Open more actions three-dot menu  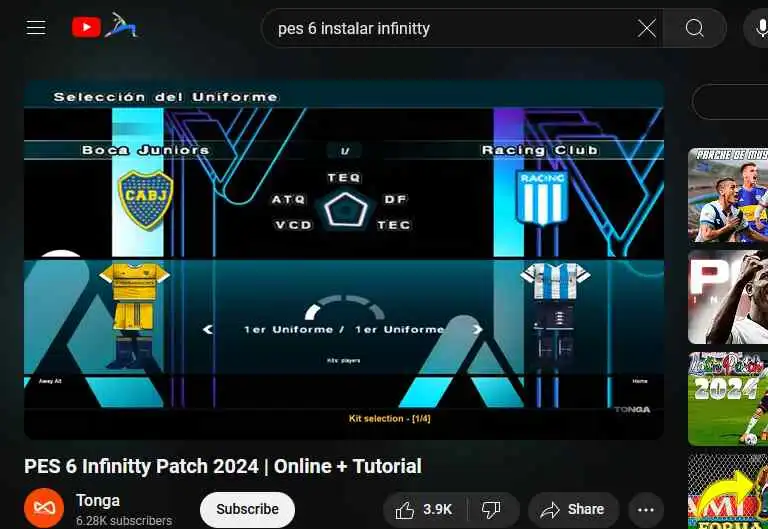click(x=646, y=510)
